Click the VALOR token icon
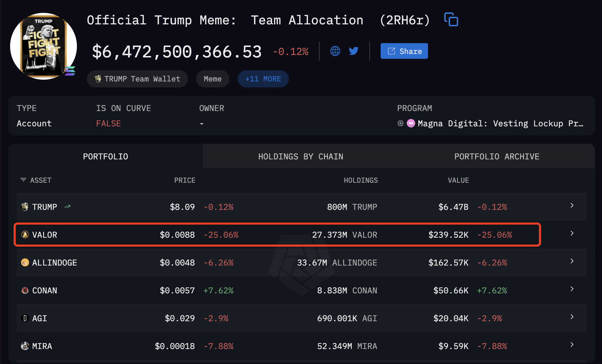 pos(25,235)
